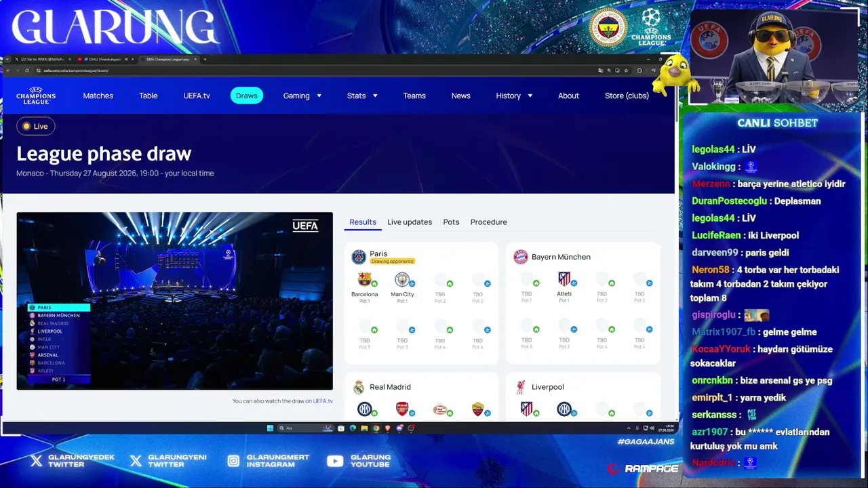
Task: Click the Real Madrid club crest
Action: 359,387
